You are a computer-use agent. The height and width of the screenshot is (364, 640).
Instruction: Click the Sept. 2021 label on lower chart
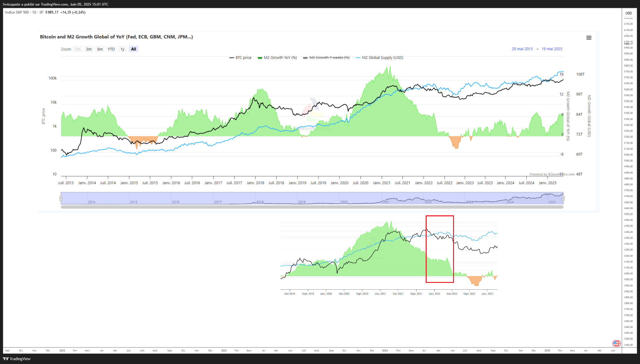pyautogui.click(x=416, y=294)
